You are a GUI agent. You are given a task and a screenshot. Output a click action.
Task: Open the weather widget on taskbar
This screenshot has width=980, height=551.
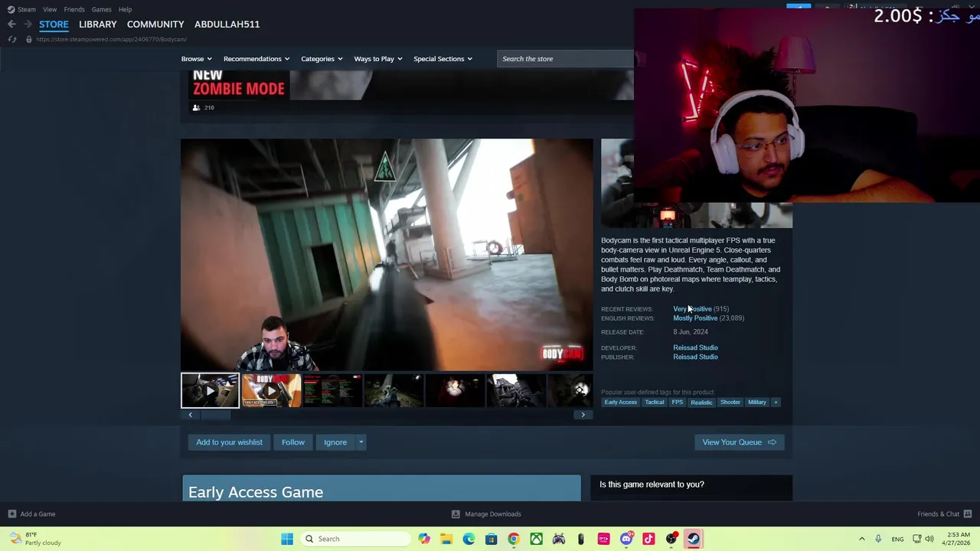point(34,539)
